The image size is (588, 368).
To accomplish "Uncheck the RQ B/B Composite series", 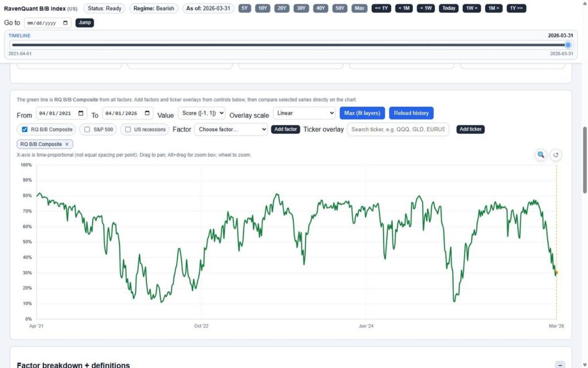I will click(24, 129).
